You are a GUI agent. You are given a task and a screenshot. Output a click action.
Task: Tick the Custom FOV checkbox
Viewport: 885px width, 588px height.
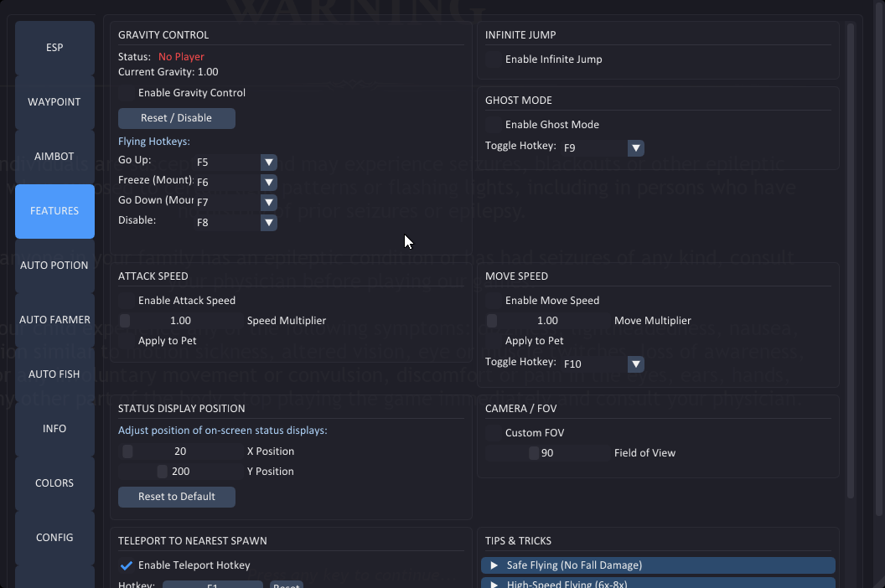click(494, 433)
